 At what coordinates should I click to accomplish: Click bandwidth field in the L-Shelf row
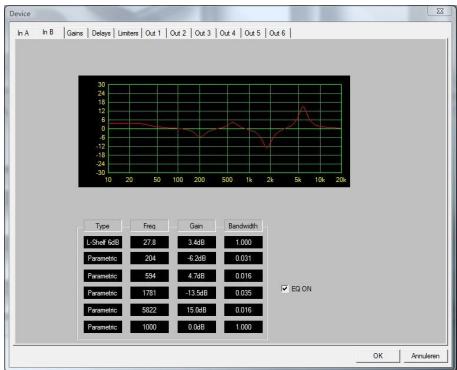(243, 242)
